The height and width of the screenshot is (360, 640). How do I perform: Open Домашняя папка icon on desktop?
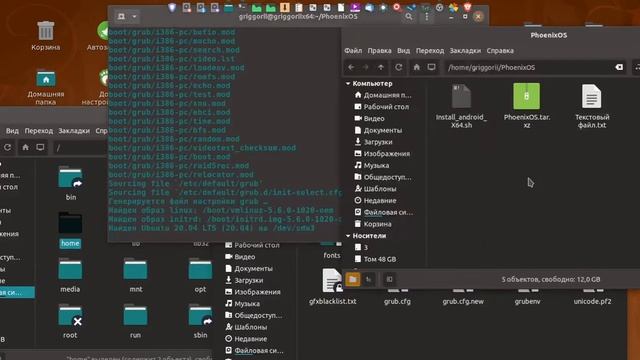point(46,87)
